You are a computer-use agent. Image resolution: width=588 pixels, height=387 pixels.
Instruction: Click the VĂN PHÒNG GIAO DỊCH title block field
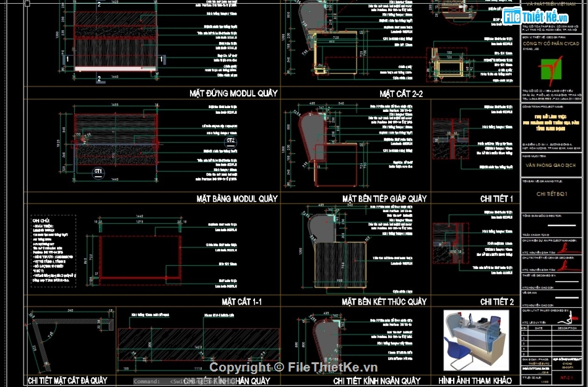(552, 167)
